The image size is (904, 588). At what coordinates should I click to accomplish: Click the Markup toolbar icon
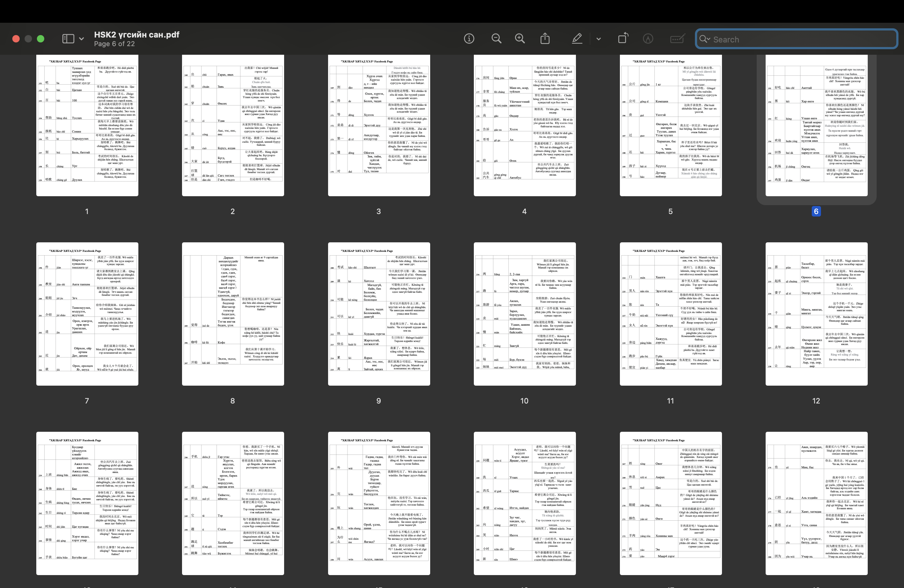coord(648,39)
